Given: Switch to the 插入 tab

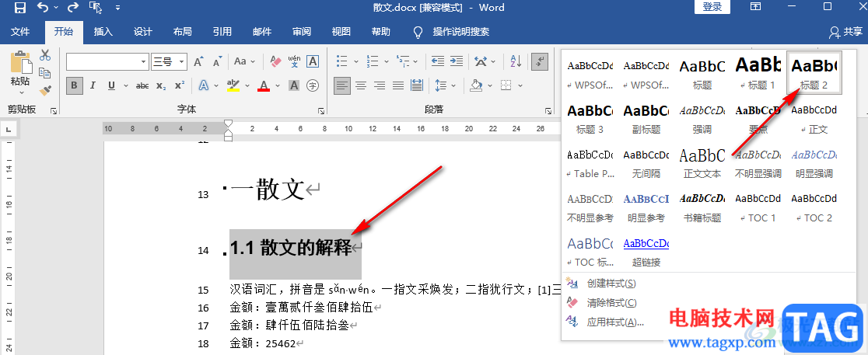Looking at the screenshot, I should pos(103,32).
